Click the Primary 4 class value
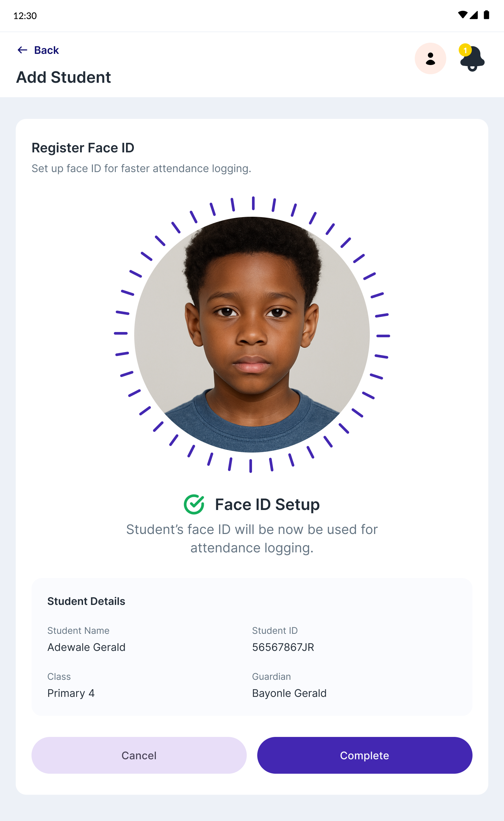Viewport: 504px width, 821px height. [71, 693]
